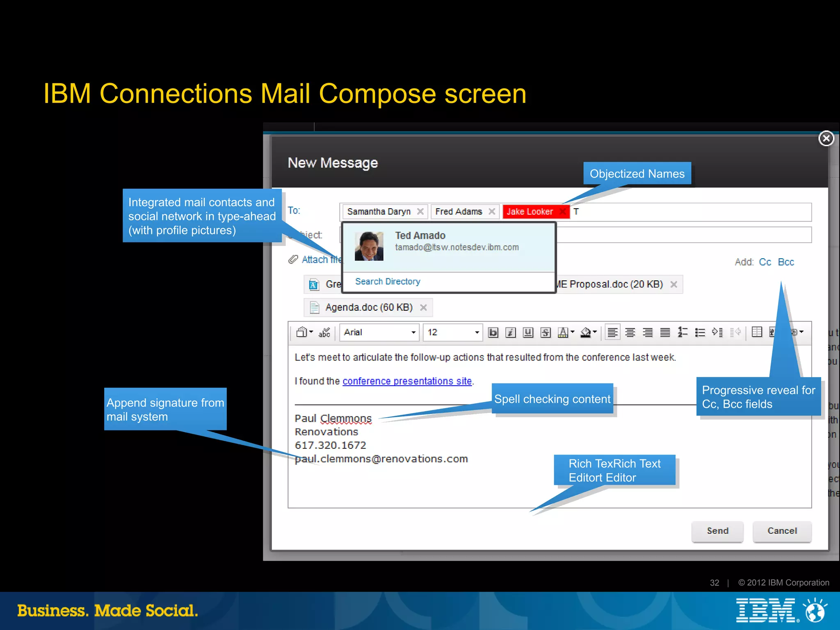Remove the Agenda.doc (60 KB) attachment
840x630 pixels.
tap(424, 307)
